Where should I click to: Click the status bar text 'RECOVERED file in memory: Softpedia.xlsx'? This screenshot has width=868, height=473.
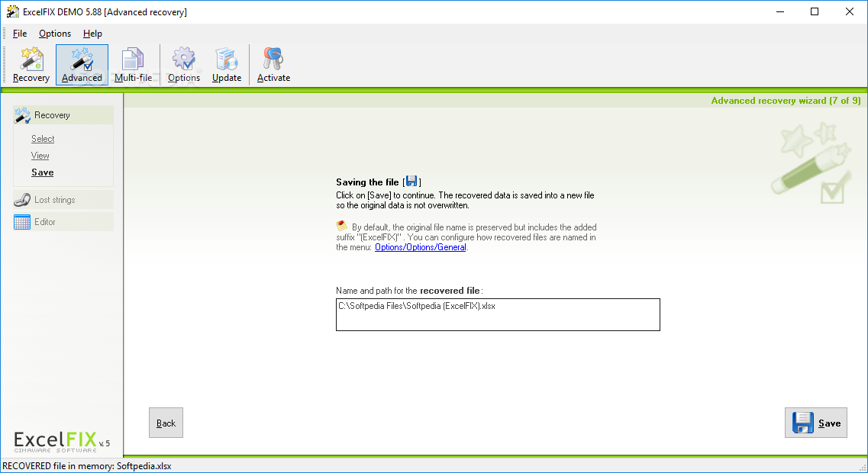click(87, 466)
